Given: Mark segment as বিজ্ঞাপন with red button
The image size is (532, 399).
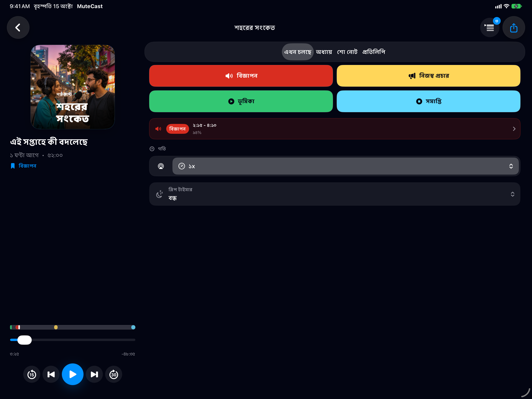Looking at the screenshot, I should click(241, 76).
